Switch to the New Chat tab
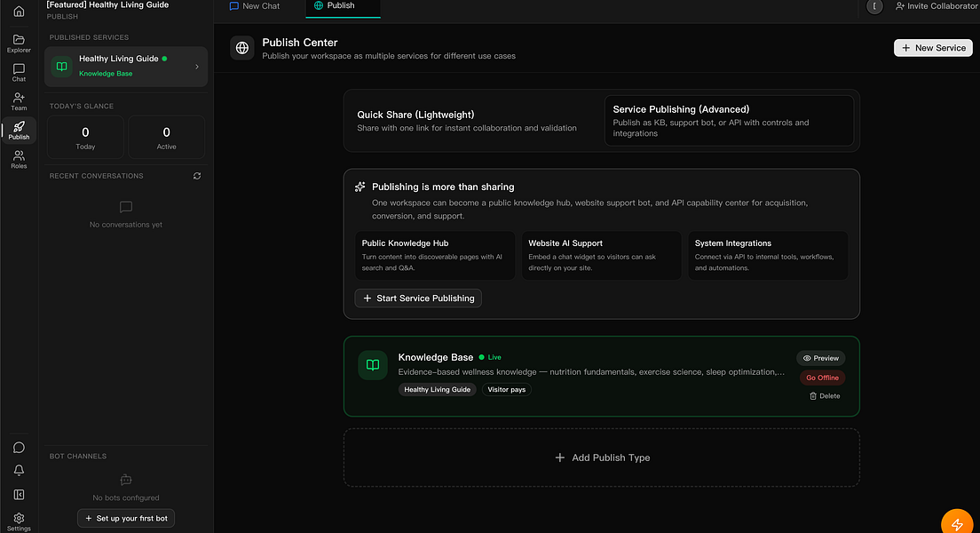 point(255,6)
